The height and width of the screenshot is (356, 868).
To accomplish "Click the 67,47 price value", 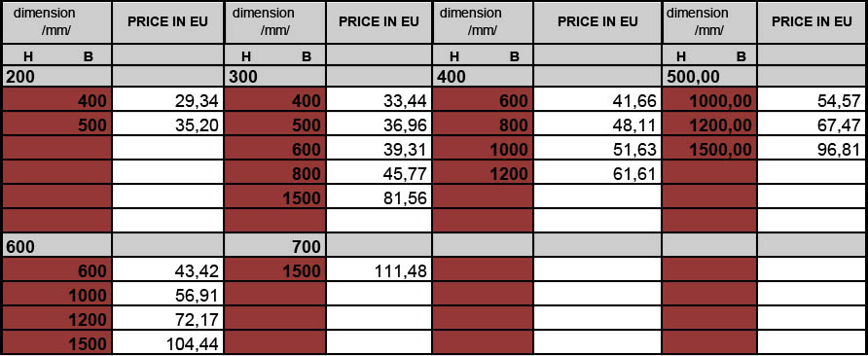I will coord(840,125).
